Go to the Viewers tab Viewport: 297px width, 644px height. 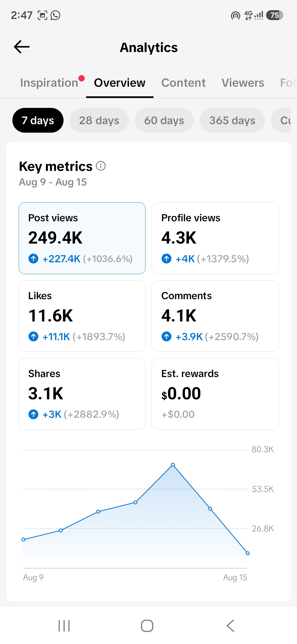click(x=243, y=83)
